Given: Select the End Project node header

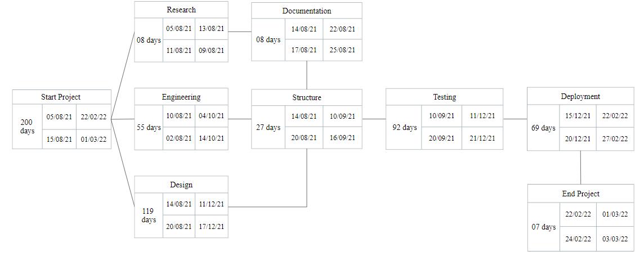Looking at the screenshot, I should tap(580, 194).
